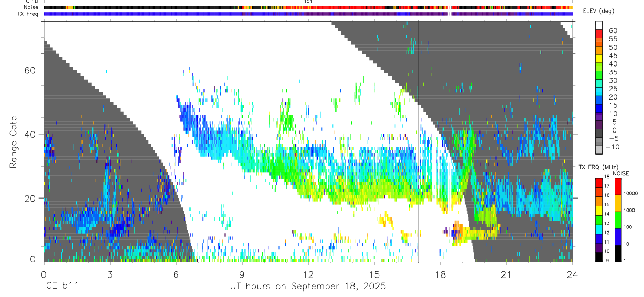
Task: Click the 45 label on the ELEV colorbar
Action: 613,56
